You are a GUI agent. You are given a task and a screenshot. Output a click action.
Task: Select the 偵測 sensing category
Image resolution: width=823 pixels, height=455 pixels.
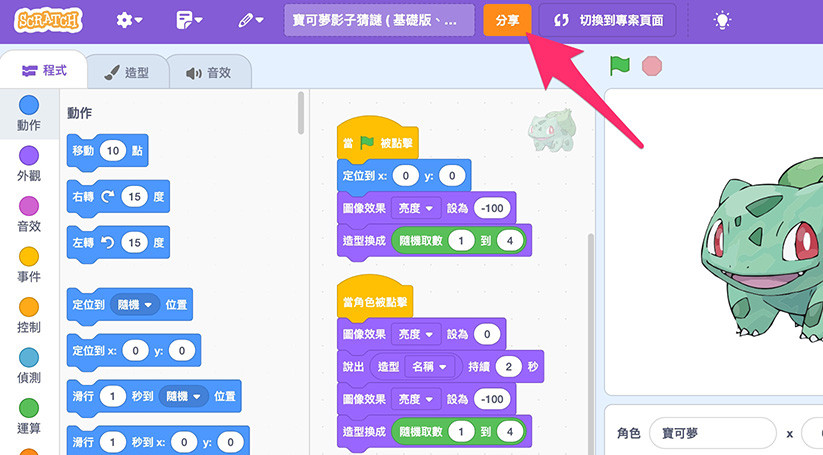click(x=29, y=365)
